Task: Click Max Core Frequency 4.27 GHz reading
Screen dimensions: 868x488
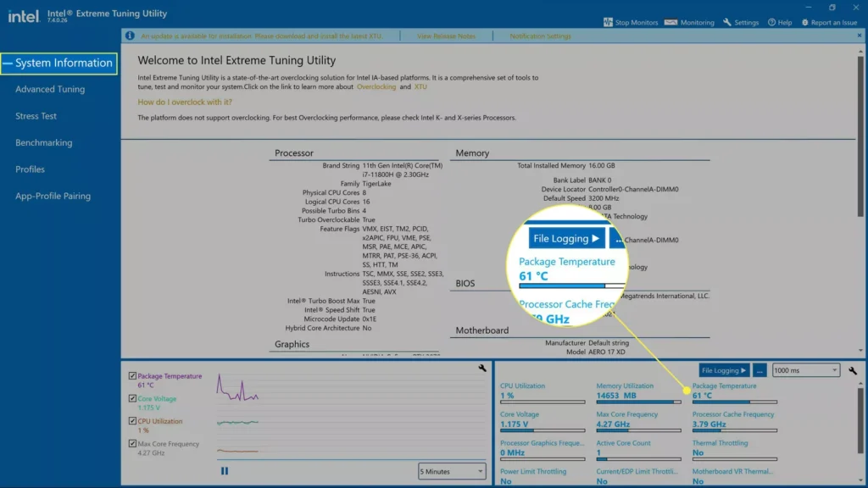Action: [613, 424]
